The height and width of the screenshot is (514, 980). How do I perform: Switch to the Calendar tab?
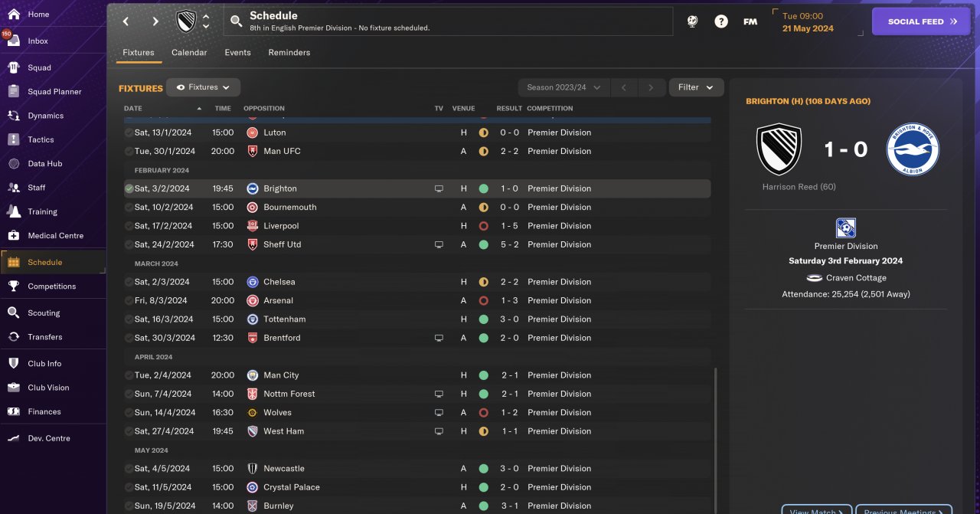tap(189, 53)
